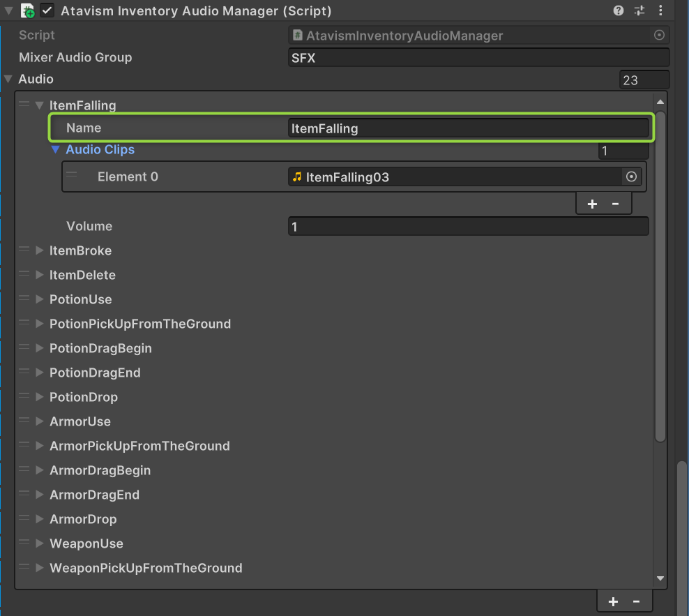Open component three-dot context menu
689x616 pixels.
[x=660, y=10]
